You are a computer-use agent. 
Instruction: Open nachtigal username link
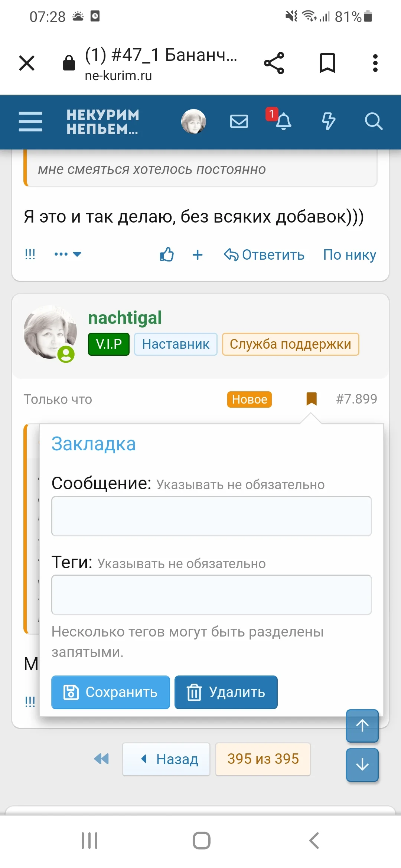[125, 318]
